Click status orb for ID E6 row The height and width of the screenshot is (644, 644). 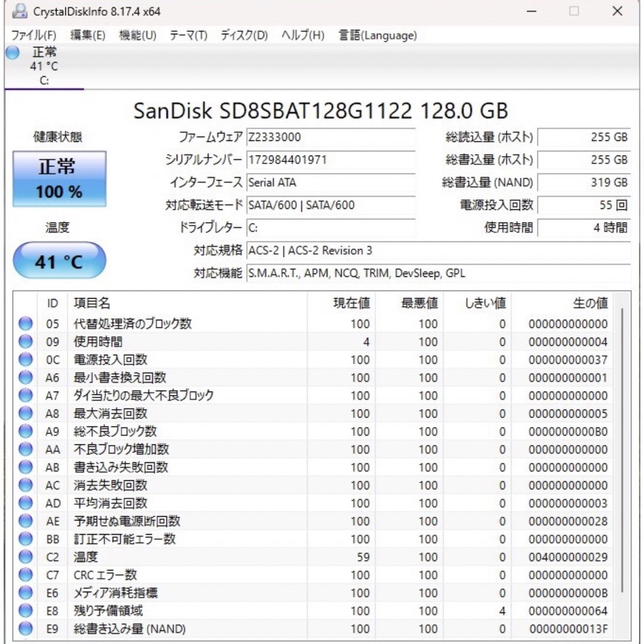pos(26,593)
